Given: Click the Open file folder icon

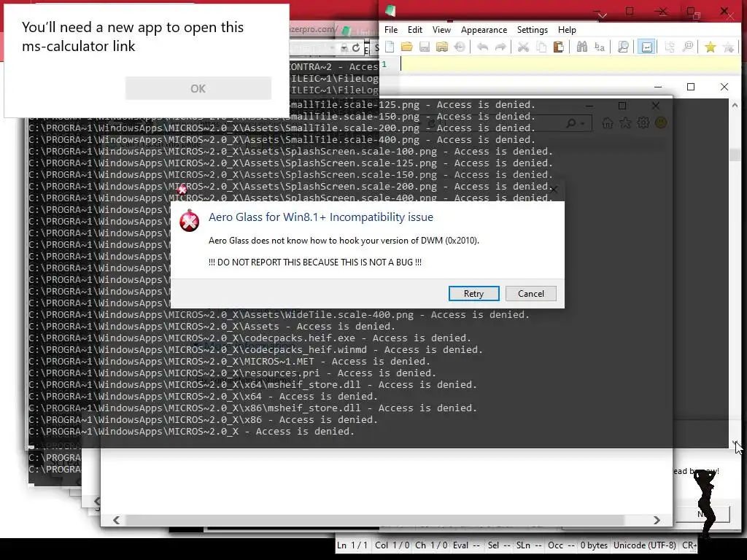Looking at the screenshot, I should 407,47.
